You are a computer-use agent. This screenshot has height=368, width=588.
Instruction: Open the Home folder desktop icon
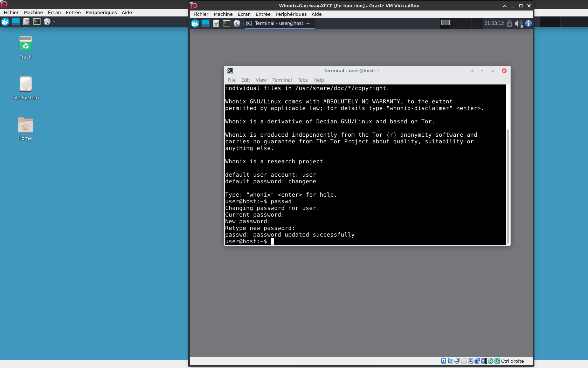(x=25, y=129)
